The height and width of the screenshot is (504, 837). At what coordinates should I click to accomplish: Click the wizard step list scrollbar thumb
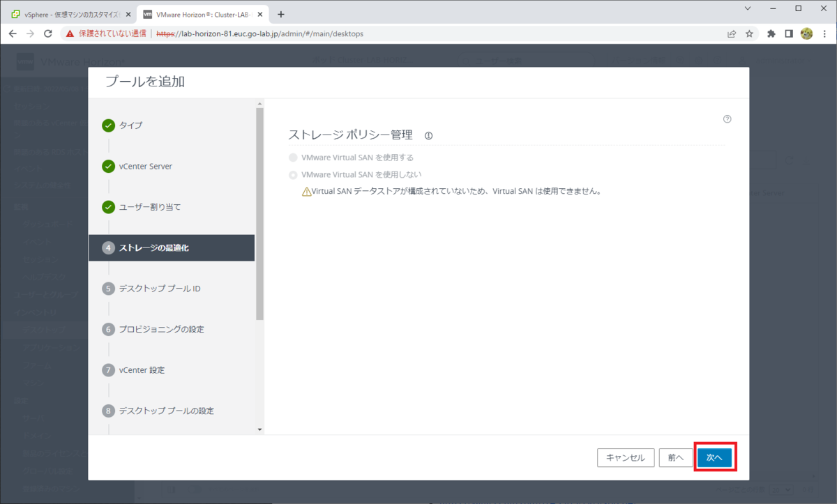260,213
